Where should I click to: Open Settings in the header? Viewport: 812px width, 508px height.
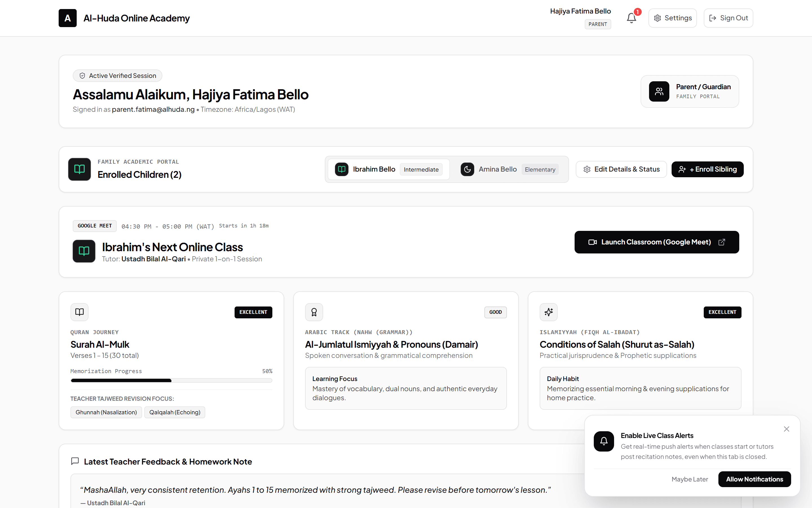672,18
